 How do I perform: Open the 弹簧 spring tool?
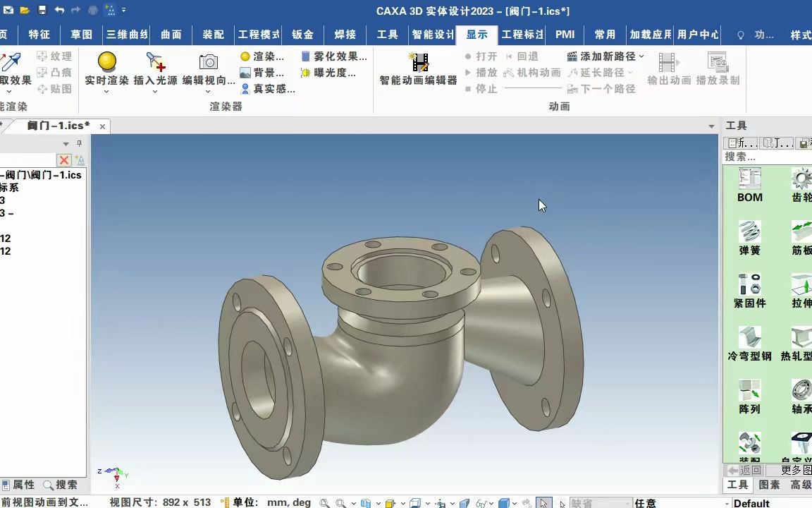pyautogui.click(x=750, y=238)
